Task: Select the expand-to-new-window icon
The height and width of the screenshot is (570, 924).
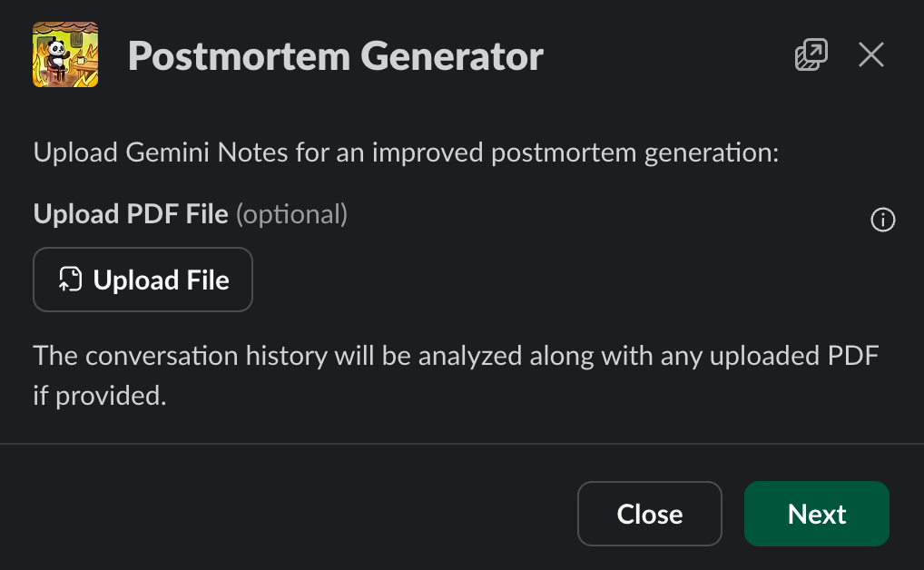Action: click(811, 54)
